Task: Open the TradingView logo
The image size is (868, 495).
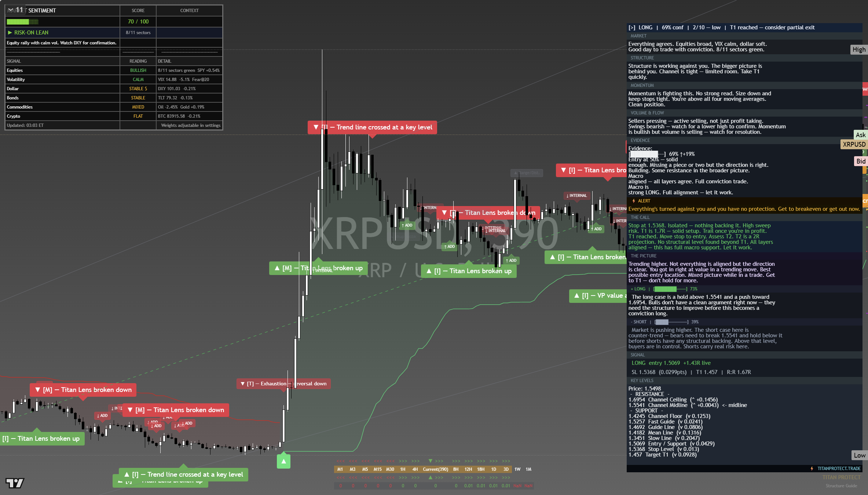Action: [15, 483]
